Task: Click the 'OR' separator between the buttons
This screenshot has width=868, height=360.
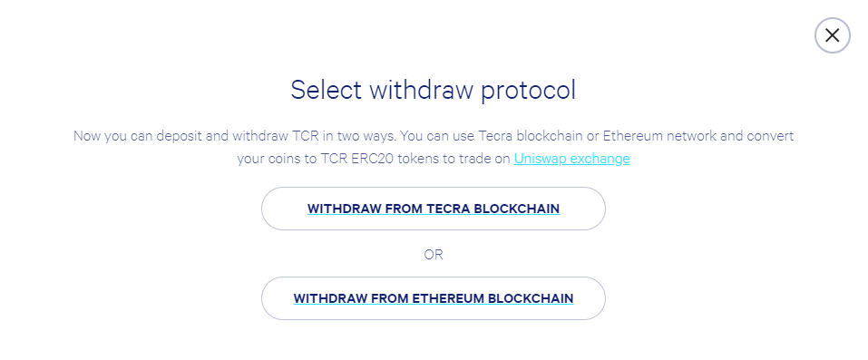Action: coord(434,254)
